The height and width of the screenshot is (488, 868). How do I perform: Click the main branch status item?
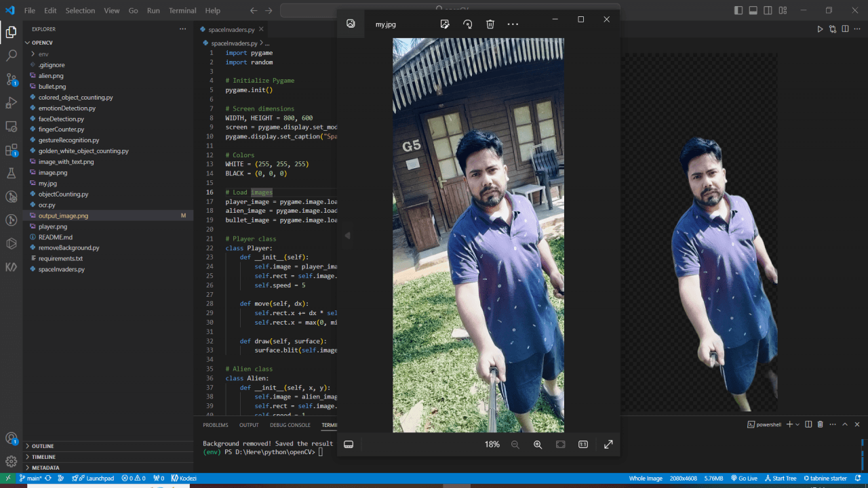(32, 479)
